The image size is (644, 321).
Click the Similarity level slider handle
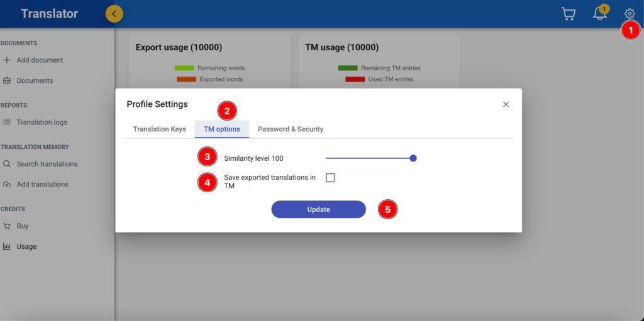coord(413,158)
